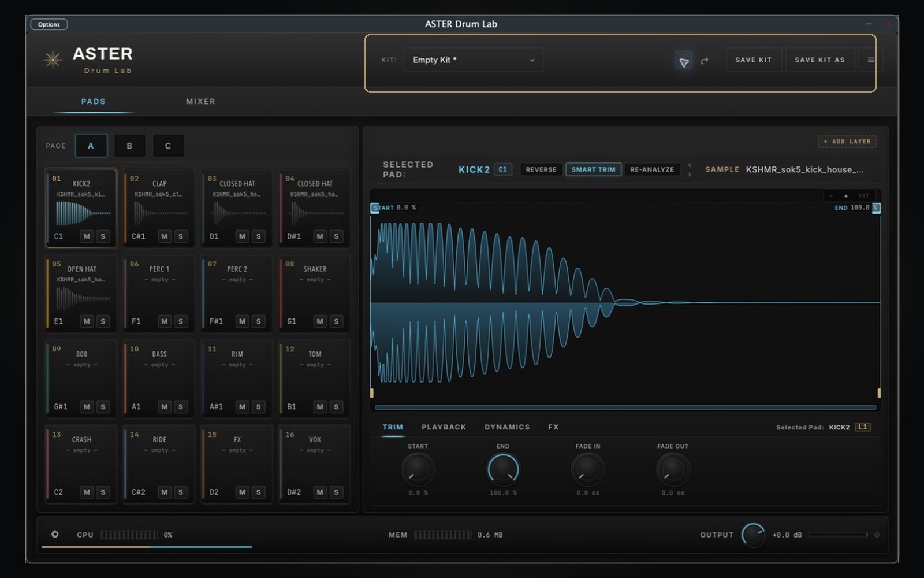Click the pointer tool icon in kit bar
The image size is (924, 578).
click(683, 61)
